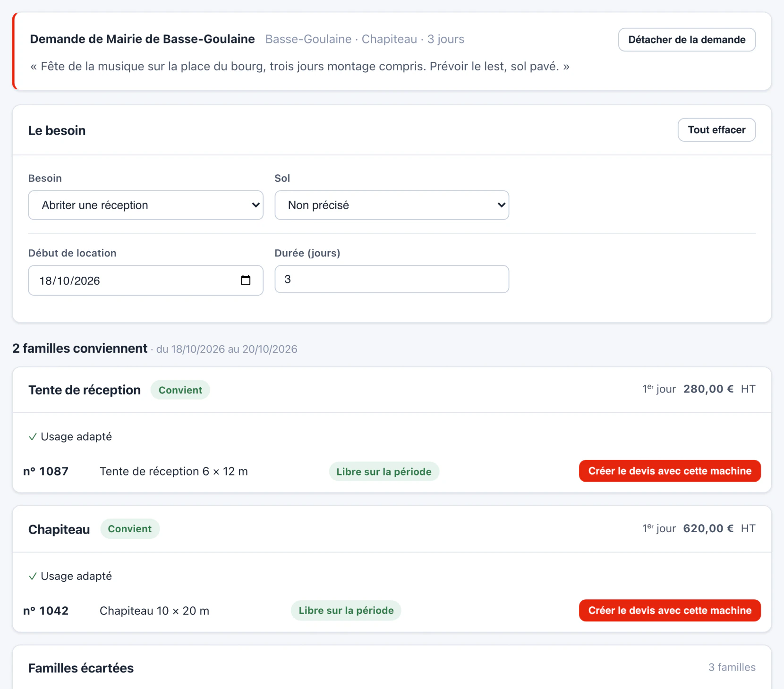784x689 pixels.
Task: Click the Début de location date field
Action: (146, 281)
